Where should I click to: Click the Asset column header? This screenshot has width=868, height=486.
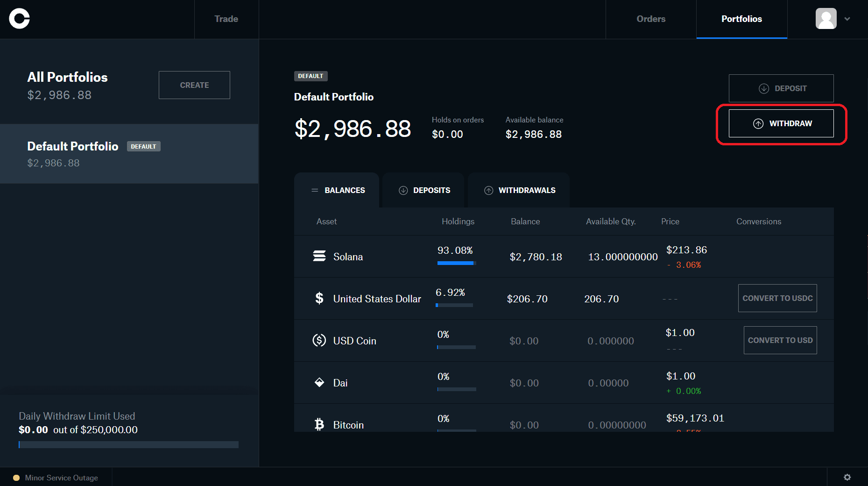click(326, 222)
